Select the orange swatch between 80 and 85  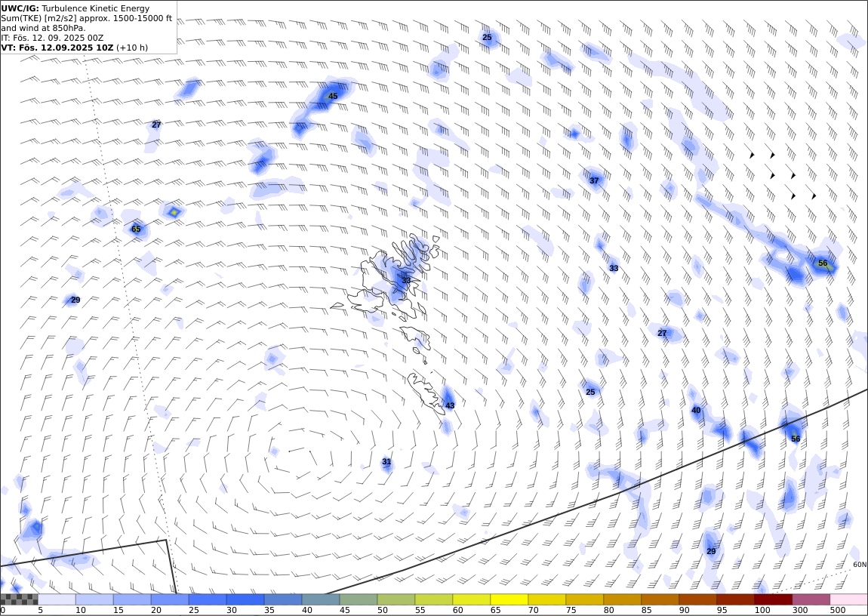tap(622, 599)
